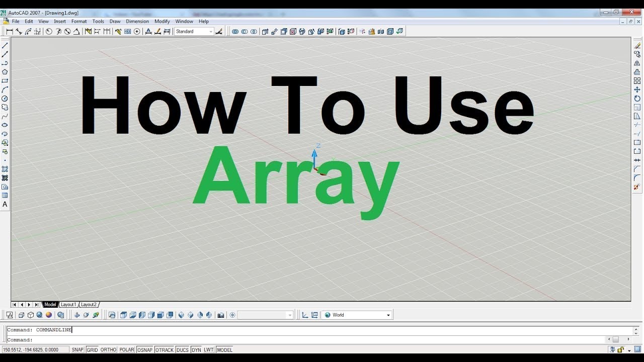Click the last layout tab arrow
Image resolution: width=644 pixels, height=362 pixels.
coord(36,305)
